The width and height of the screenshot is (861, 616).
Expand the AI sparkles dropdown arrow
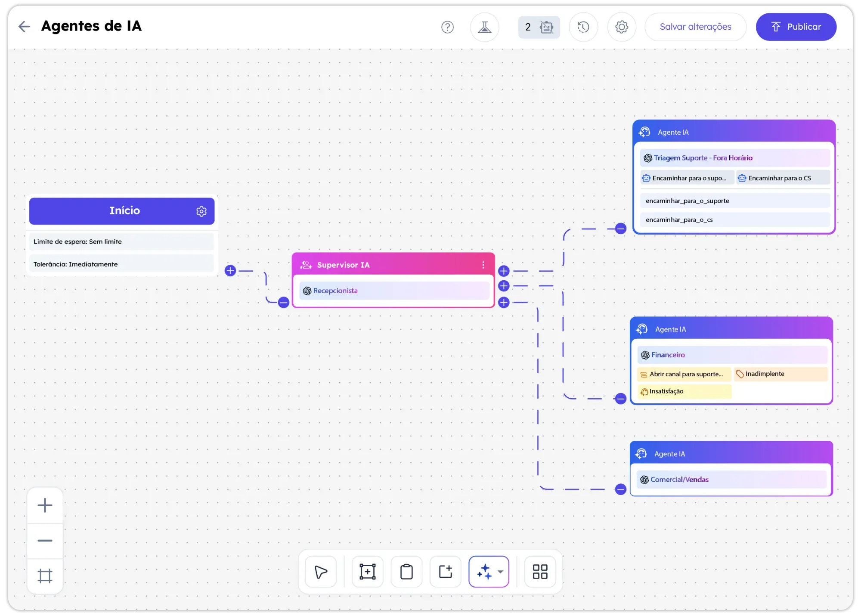[x=500, y=572]
